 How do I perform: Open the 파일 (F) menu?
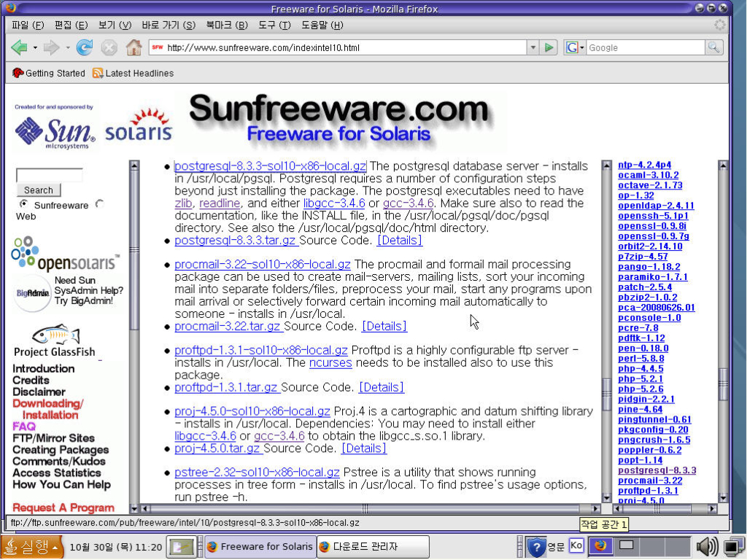point(28,25)
